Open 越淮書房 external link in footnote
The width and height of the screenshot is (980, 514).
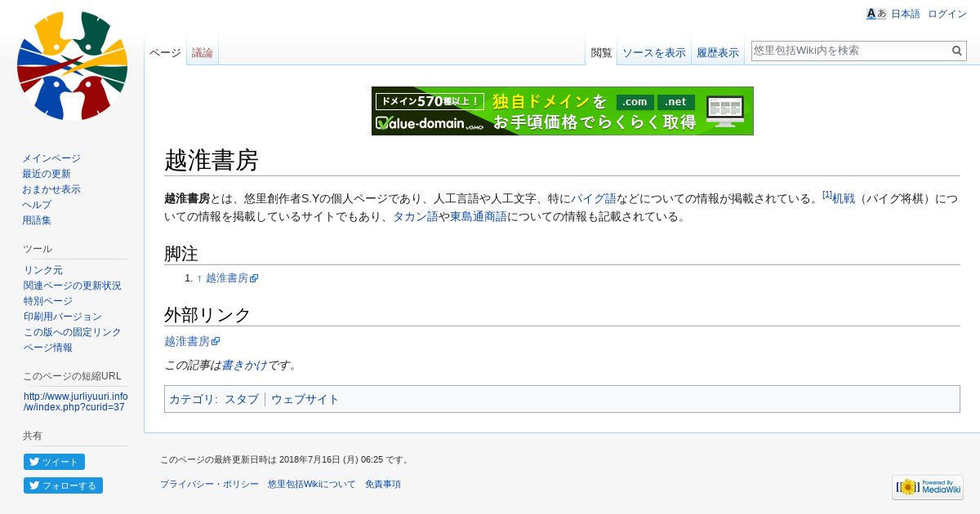pos(232,278)
